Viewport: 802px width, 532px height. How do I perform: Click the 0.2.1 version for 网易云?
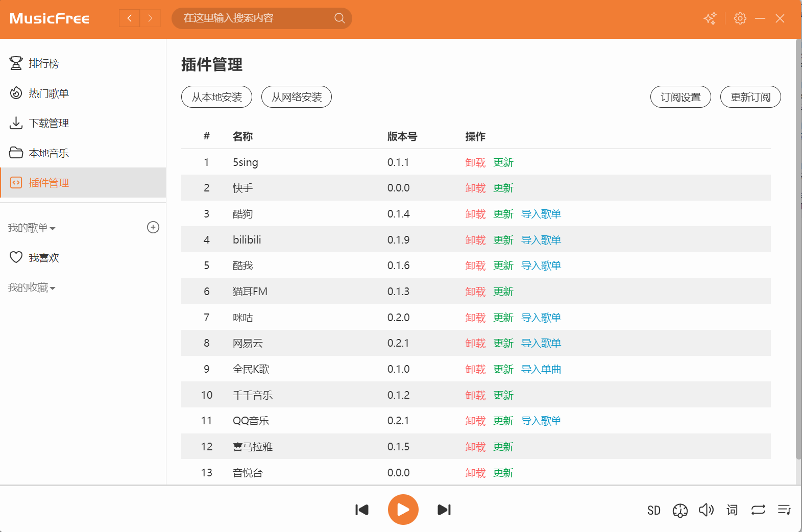click(398, 343)
